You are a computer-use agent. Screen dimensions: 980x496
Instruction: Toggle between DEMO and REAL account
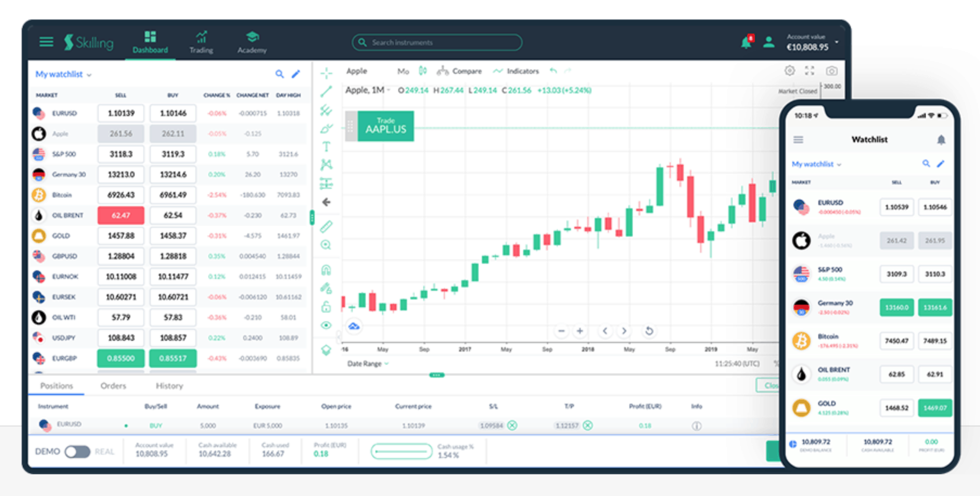click(77, 452)
